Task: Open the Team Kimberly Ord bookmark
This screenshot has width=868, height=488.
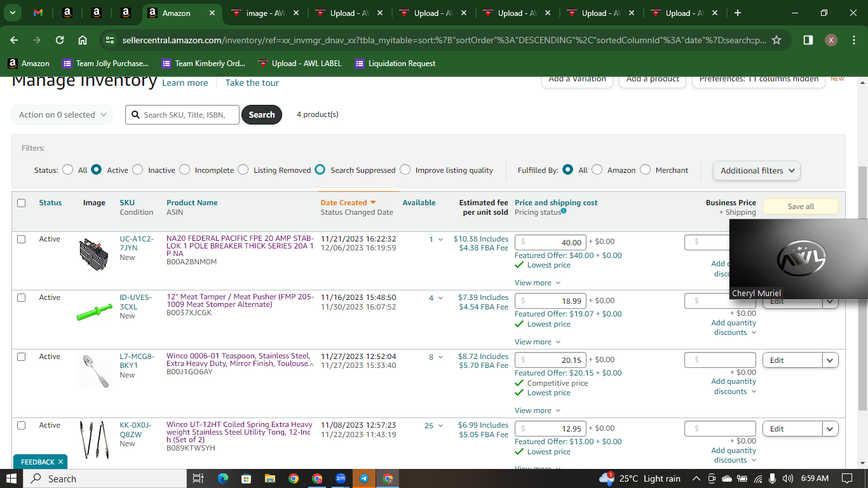Action: click(x=203, y=64)
